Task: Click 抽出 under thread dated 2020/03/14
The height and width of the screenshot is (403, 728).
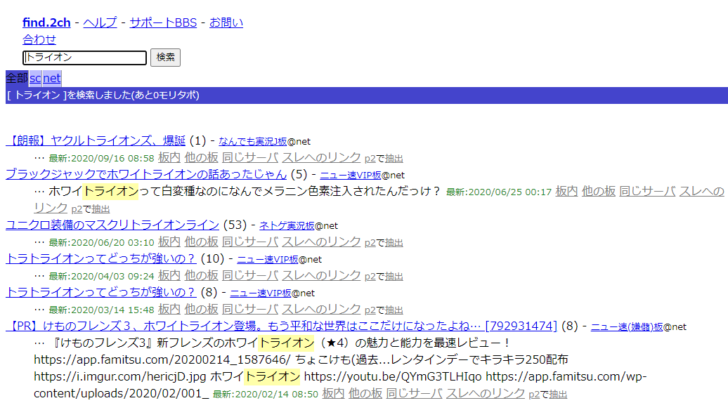Action: click(x=394, y=310)
